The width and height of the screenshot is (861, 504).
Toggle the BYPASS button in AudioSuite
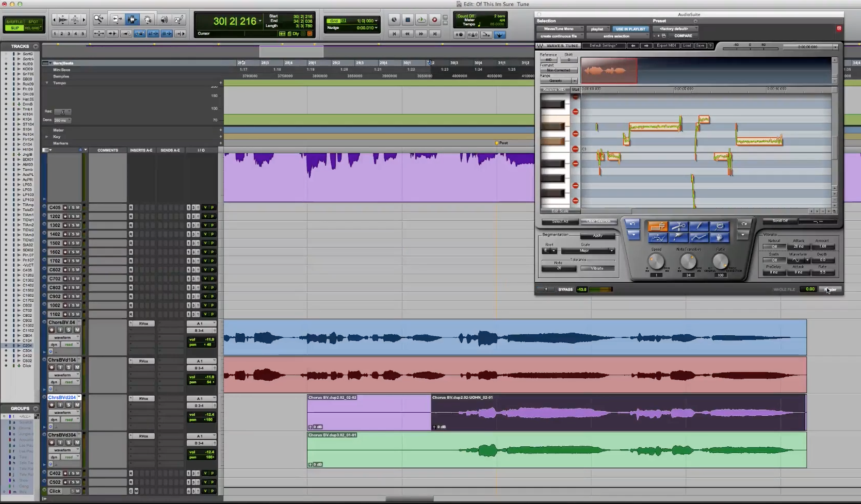click(565, 290)
